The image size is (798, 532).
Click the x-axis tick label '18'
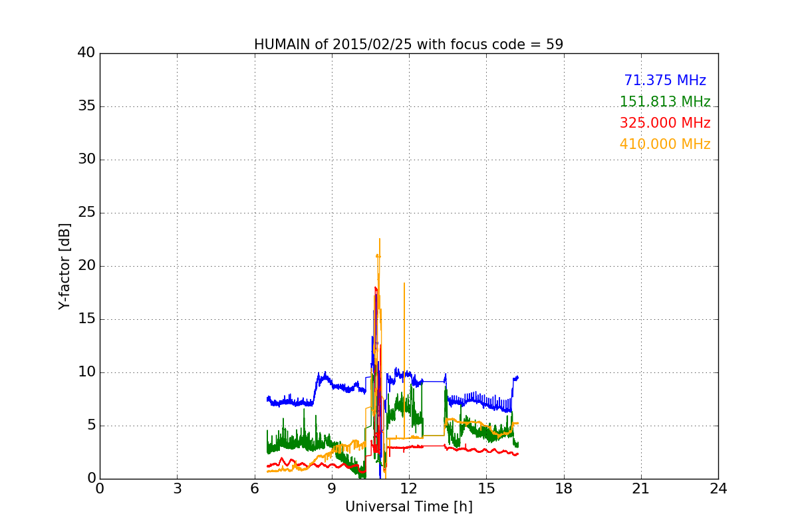[564, 489]
